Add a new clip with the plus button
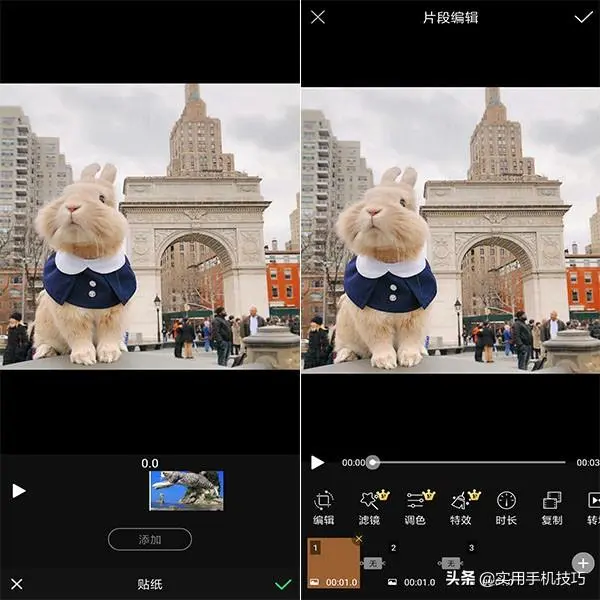The image size is (600, 600). pos(582,563)
